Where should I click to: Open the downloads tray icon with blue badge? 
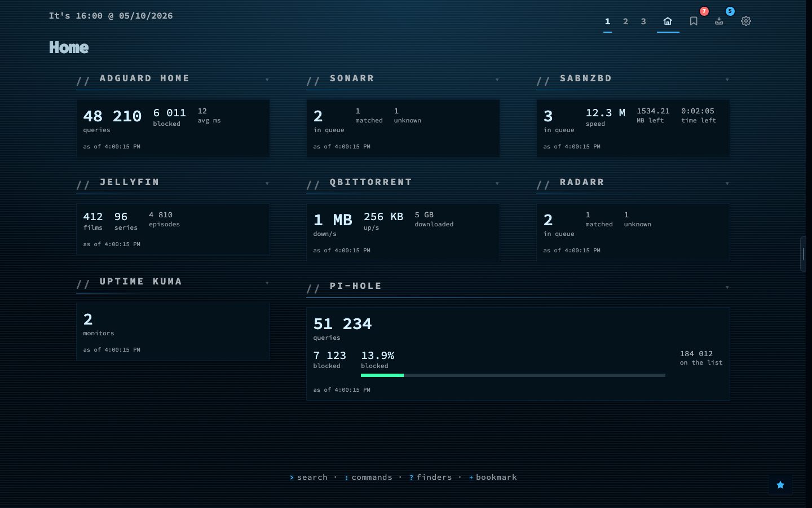pos(719,21)
